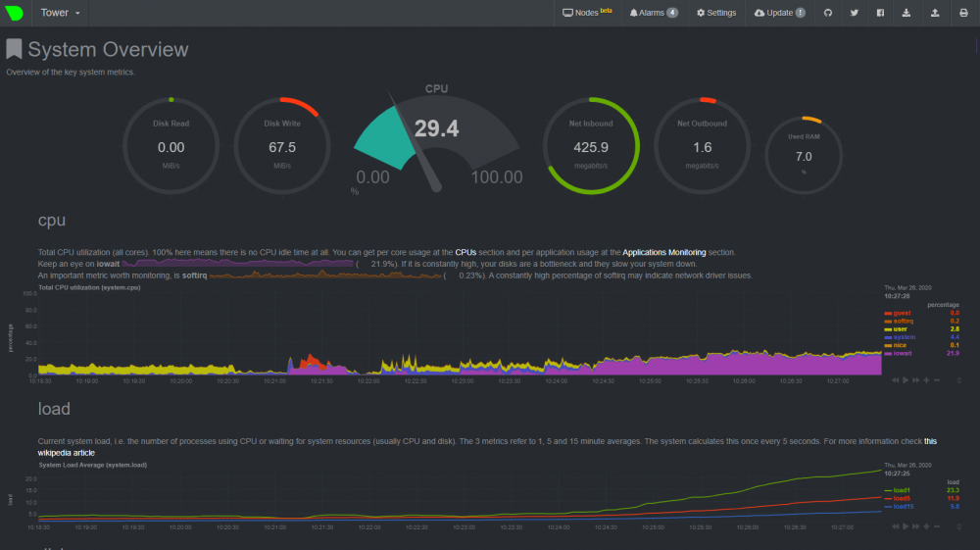Image resolution: width=980 pixels, height=550 pixels.
Task: Click the System Overview bookmark icon
Action: 14,49
